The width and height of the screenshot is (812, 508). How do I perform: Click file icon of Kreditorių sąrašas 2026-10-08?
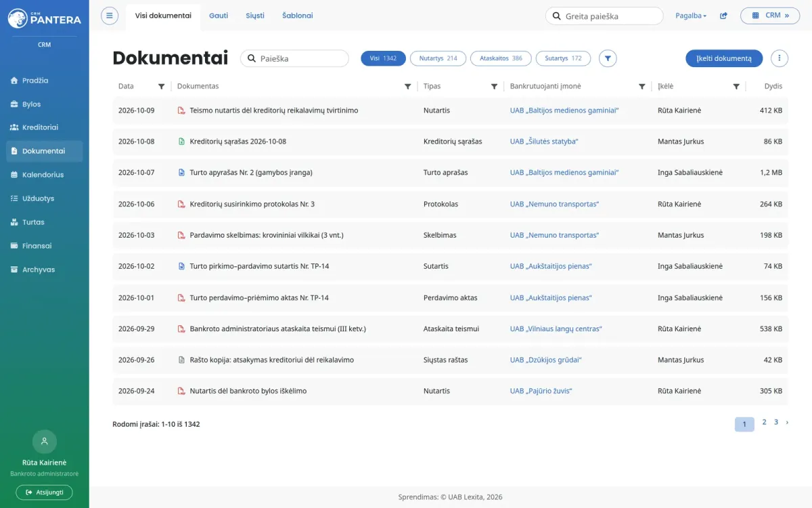coord(181,142)
